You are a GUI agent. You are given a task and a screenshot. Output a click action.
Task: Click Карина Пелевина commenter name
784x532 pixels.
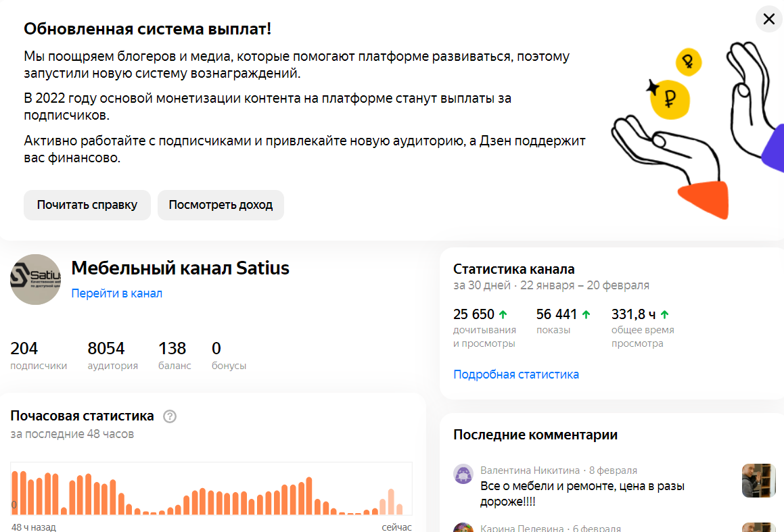click(522, 528)
